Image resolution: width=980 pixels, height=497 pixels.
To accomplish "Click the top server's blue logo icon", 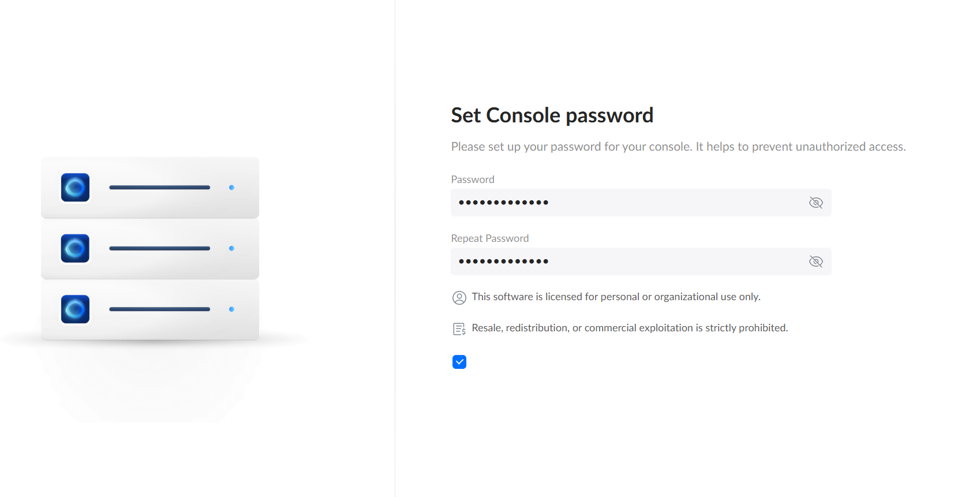I will (x=76, y=188).
